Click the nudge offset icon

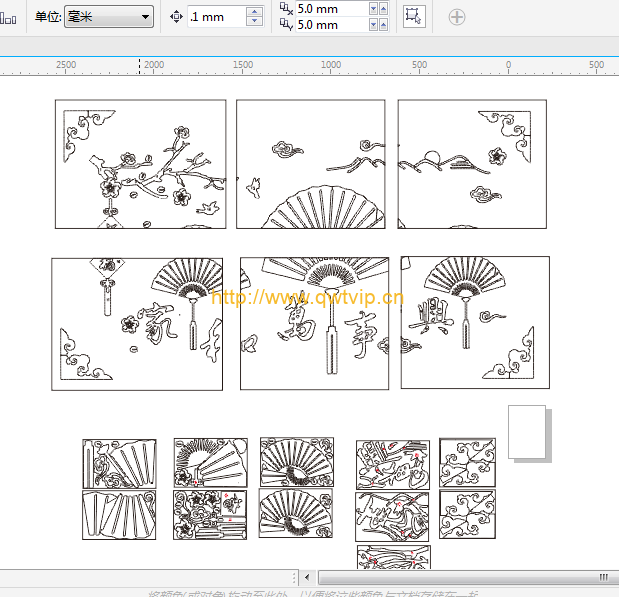[176, 17]
